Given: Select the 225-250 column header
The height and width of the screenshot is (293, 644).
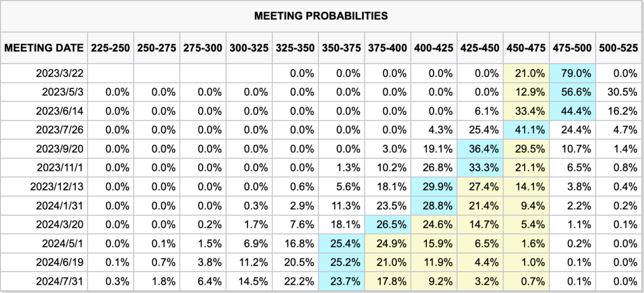Looking at the screenshot, I should 110,48.
